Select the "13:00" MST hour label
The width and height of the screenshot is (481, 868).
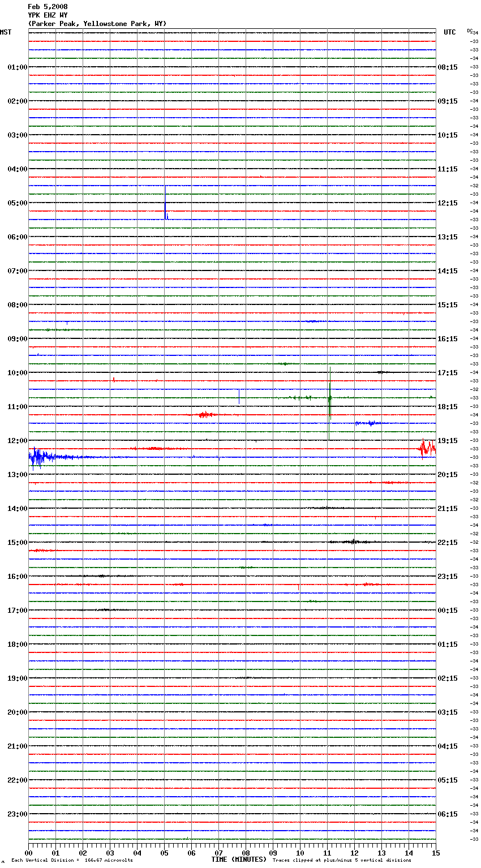coord(18,475)
